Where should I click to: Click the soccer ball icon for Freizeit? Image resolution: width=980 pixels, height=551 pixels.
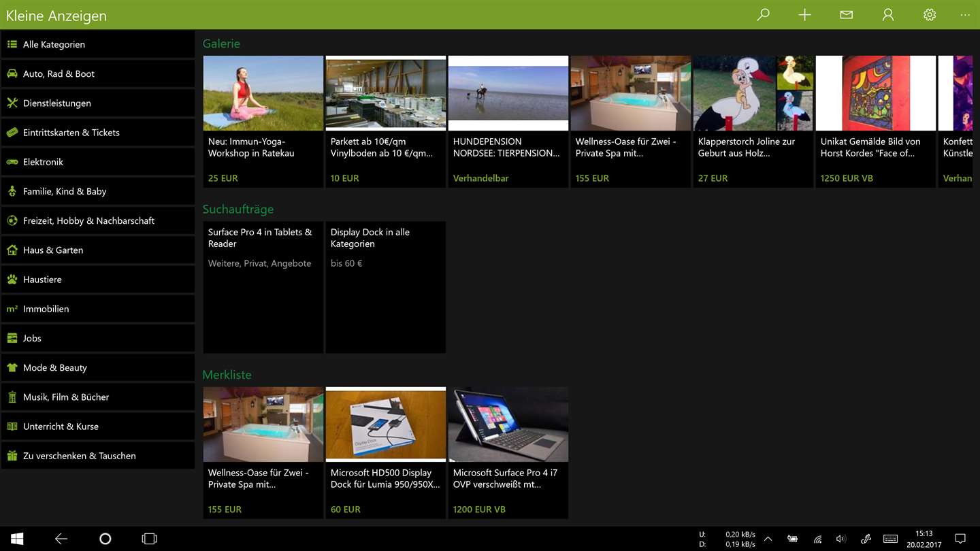click(12, 220)
